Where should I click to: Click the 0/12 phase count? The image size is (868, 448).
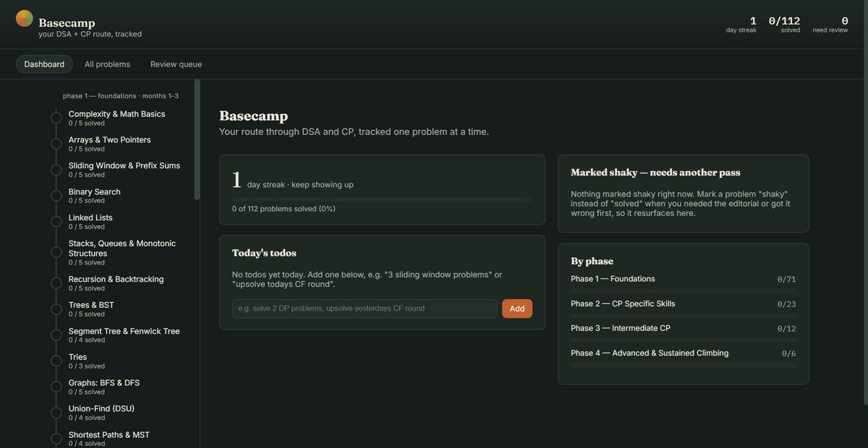pos(787,329)
